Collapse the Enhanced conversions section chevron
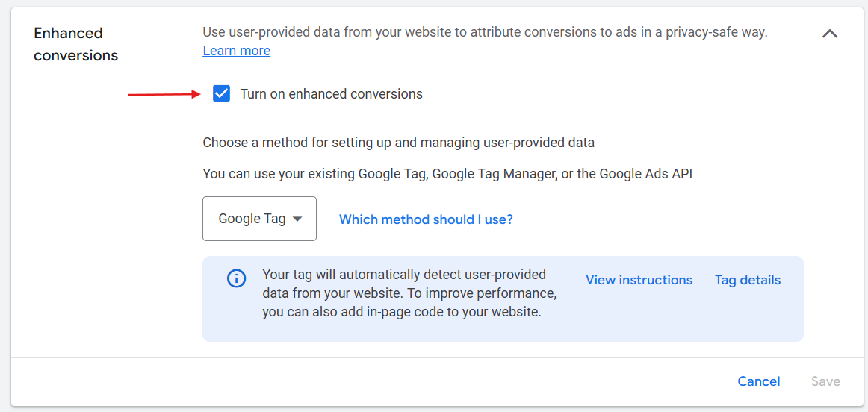Viewport: 868px width, 412px height. [829, 34]
